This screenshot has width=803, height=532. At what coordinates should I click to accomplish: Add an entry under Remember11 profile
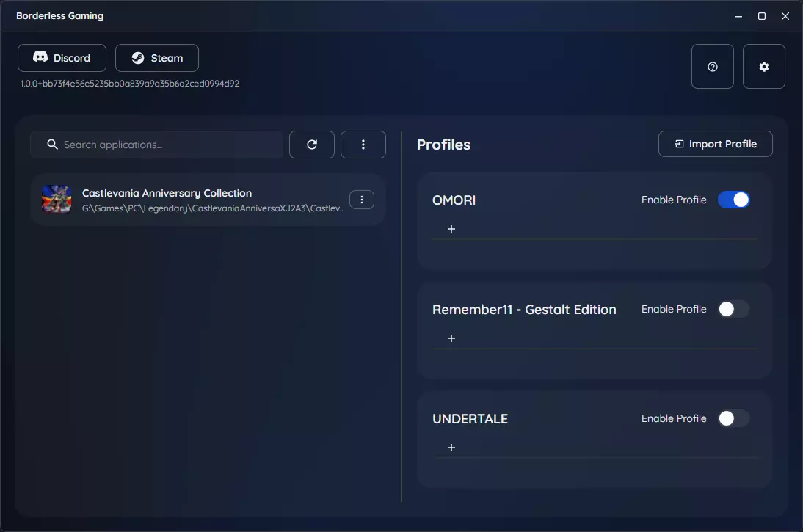[x=451, y=338]
